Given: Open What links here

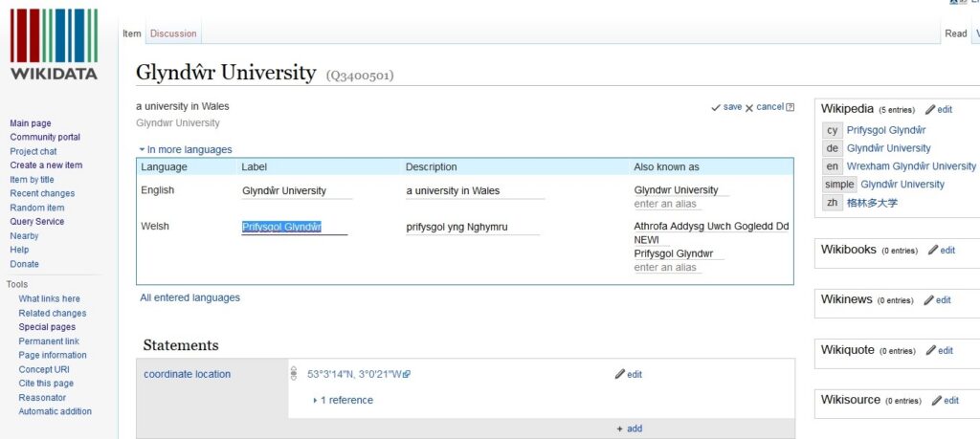Looking at the screenshot, I should click(x=50, y=299).
